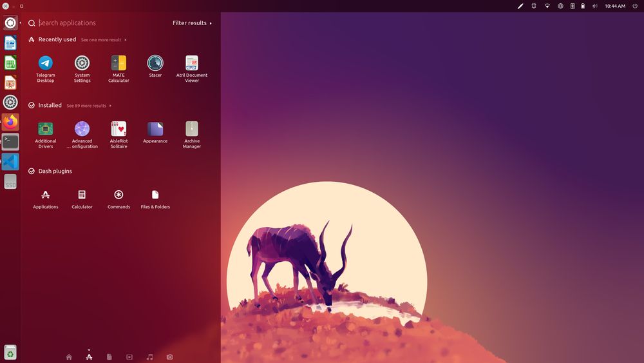Expand the Filter results panel

pos(192,23)
